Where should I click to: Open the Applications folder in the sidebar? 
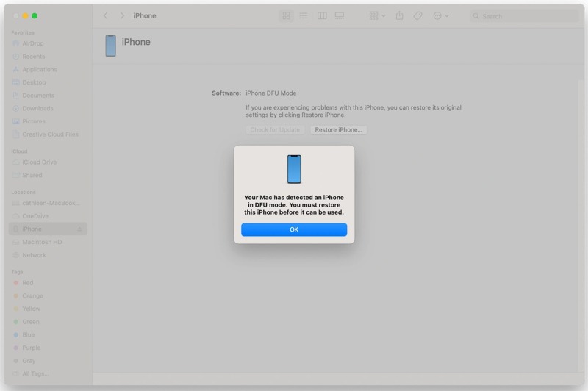pos(48,69)
